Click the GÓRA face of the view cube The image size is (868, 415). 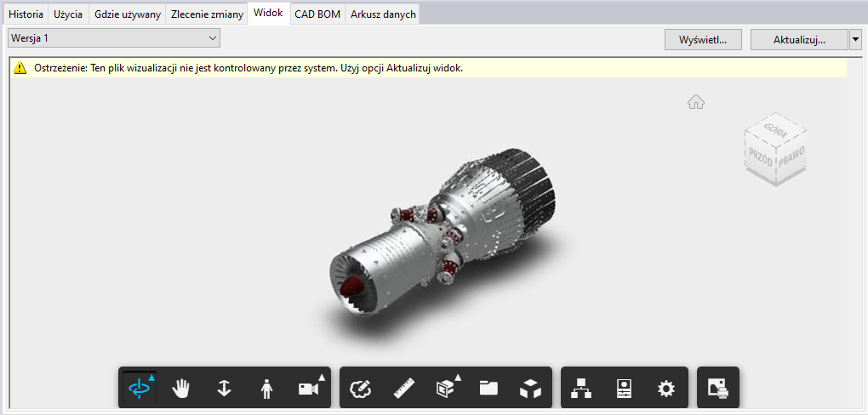[x=775, y=130]
